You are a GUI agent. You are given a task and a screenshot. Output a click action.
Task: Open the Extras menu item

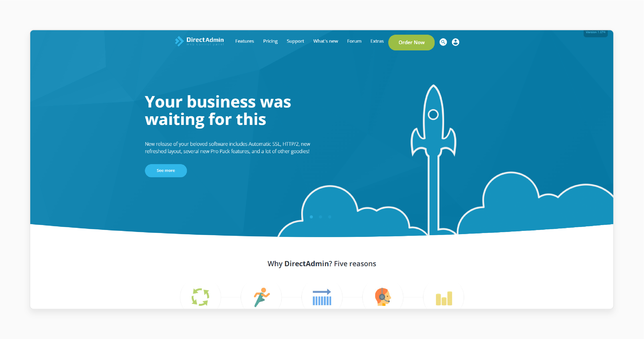376,41
